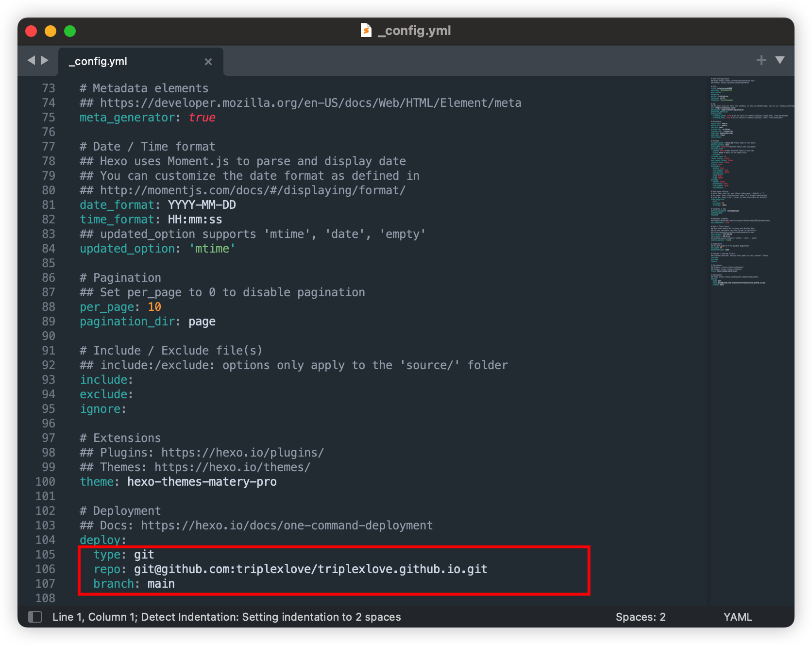This screenshot has height=645, width=812.
Task: Click the 'theme' key on line 100
Action: (97, 482)
